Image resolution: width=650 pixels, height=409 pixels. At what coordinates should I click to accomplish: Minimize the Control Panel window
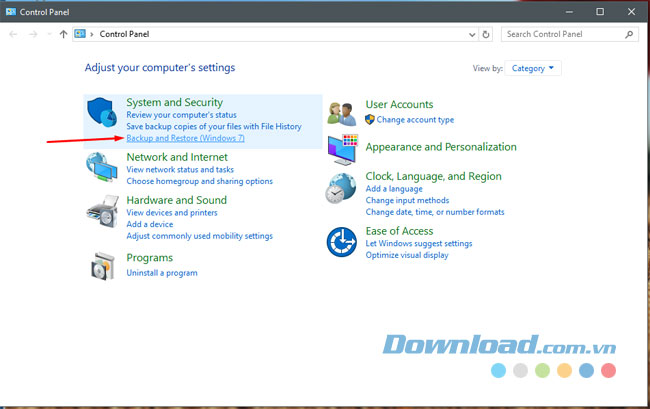[569, 12]
